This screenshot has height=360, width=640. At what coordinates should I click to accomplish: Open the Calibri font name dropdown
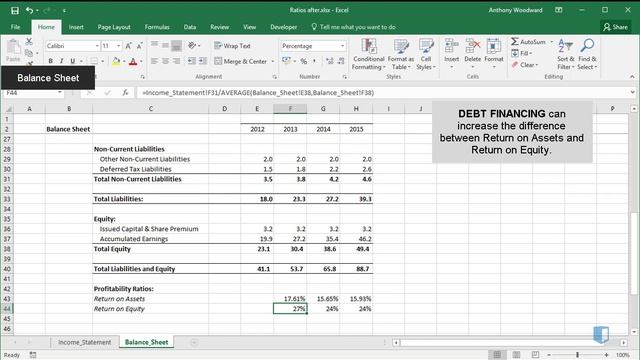click(x=97, y=46)
